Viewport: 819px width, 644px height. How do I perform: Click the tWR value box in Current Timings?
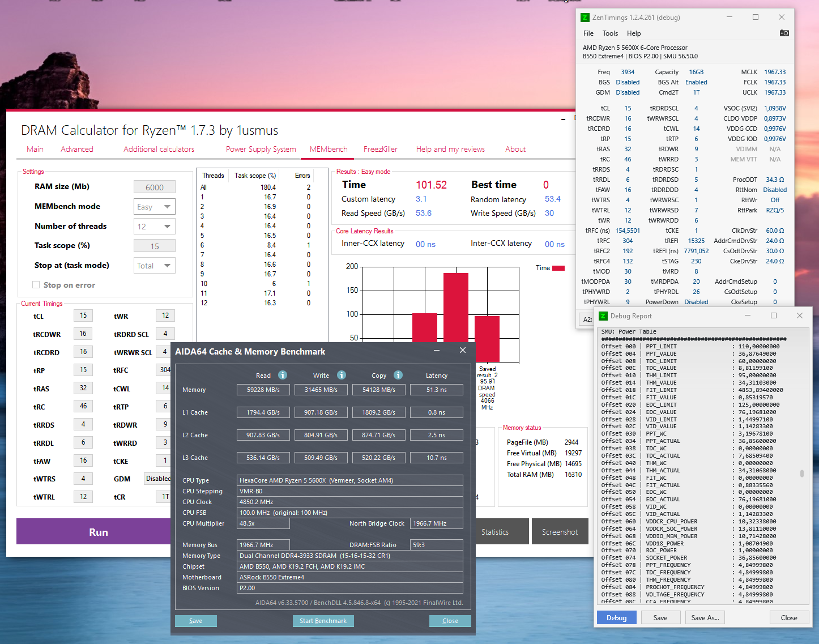tap(165, 315)
